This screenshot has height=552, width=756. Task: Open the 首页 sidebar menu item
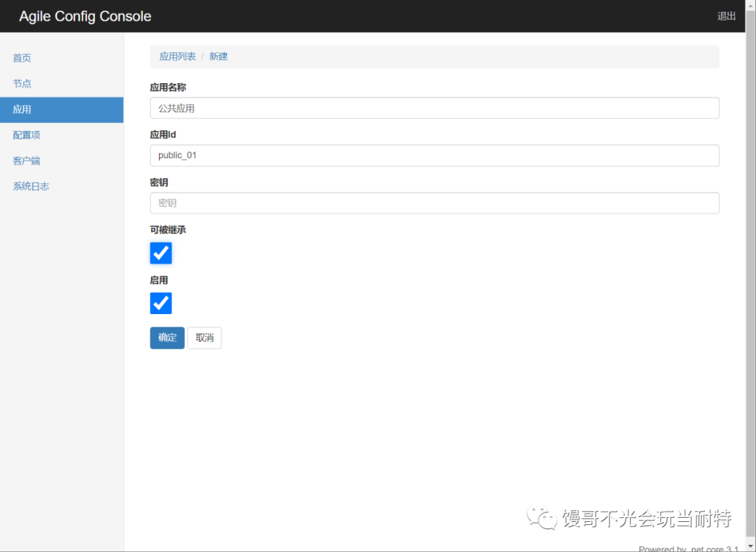pos(22,58)
